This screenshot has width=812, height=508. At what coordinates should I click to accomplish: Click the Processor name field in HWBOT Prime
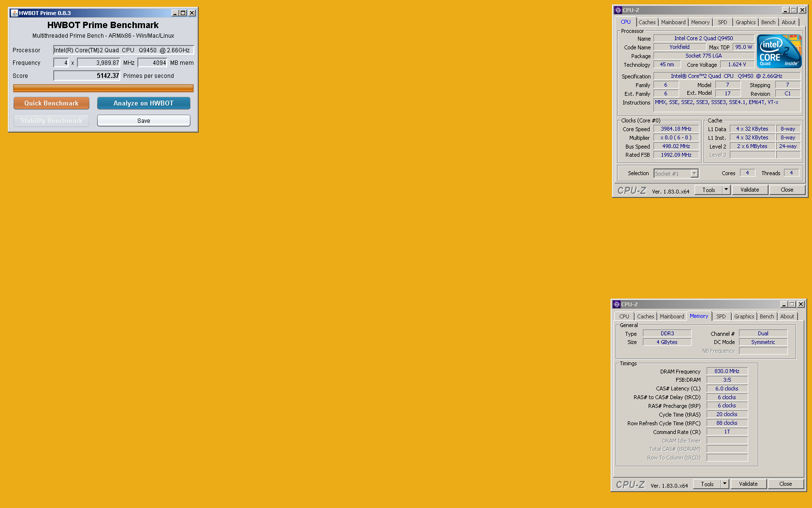[x=124, y=50]
